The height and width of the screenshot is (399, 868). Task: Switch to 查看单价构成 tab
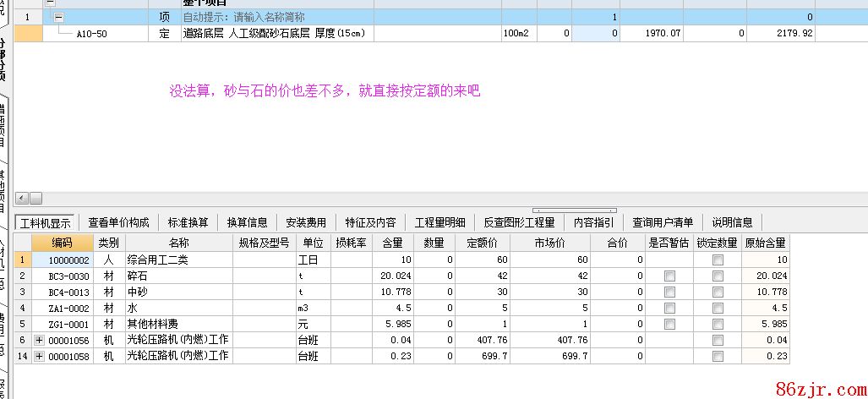[x=118, y=222]
